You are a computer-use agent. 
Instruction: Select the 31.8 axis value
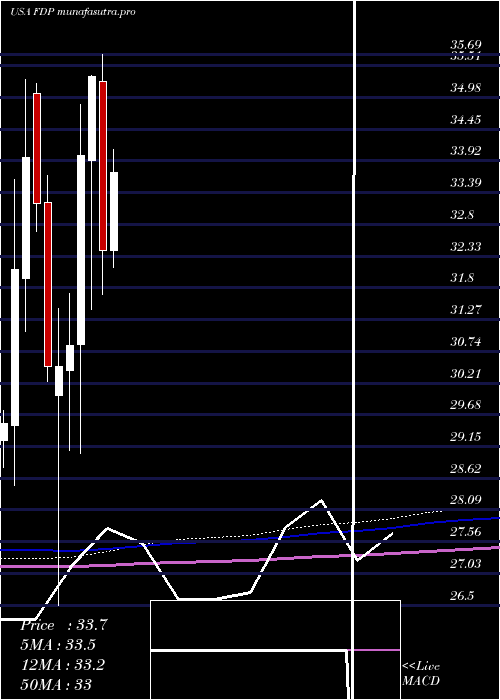(462, 278)
